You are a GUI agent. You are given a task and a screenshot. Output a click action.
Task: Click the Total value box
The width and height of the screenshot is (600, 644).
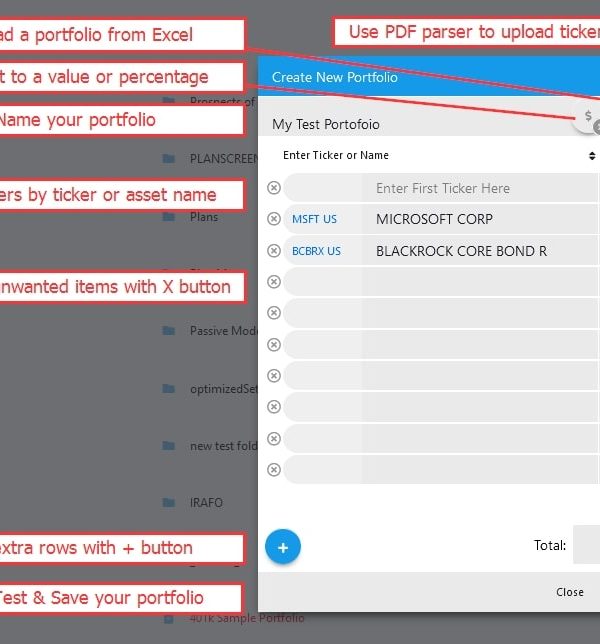587,545
